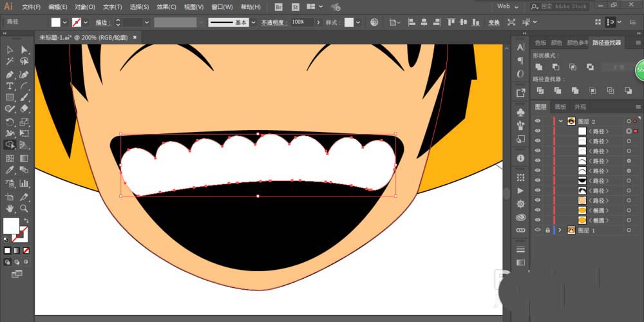This screenshot has width=644, height=322.
Task: Click the 不透明度 opacity link
Action: (x=275, y=23)
